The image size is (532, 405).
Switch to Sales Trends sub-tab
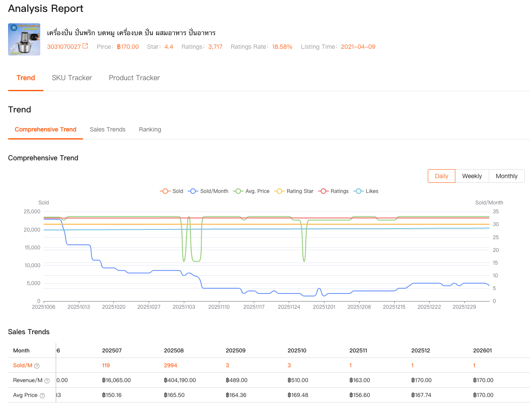point(108,129)
